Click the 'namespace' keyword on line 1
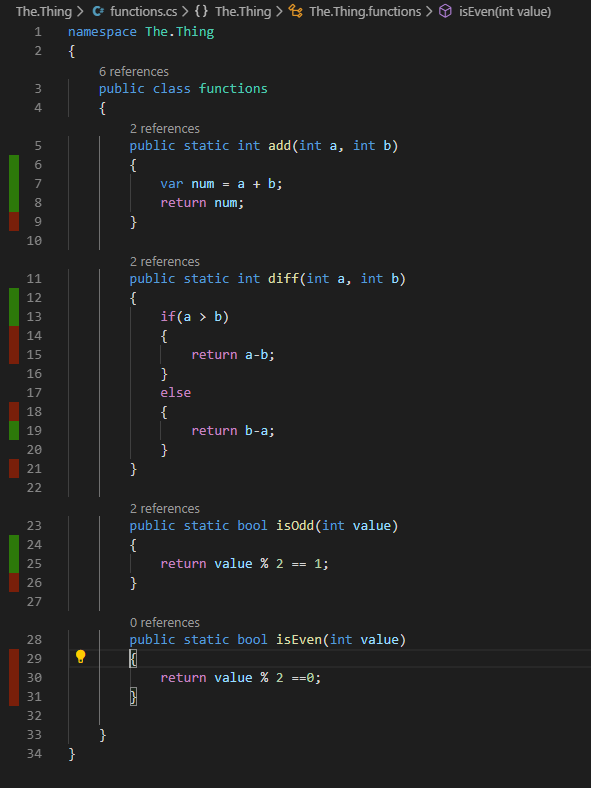This screenshot has height=788, width=591. click(x=103, y=32)
